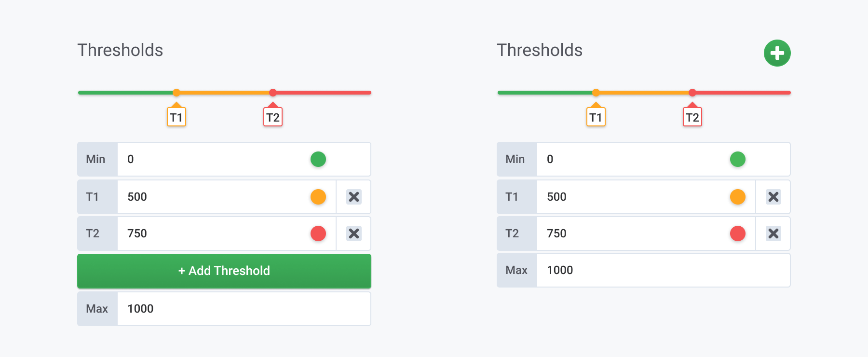Click the + Add Threshold button
Viewport: 868px width, 357px height.
(x=224, y=271)
